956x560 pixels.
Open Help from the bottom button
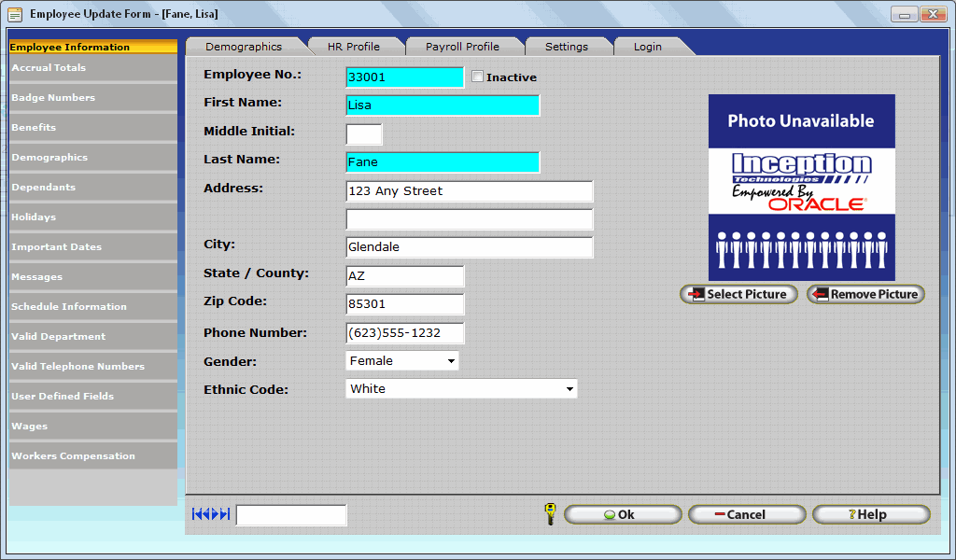pos(870,514)
